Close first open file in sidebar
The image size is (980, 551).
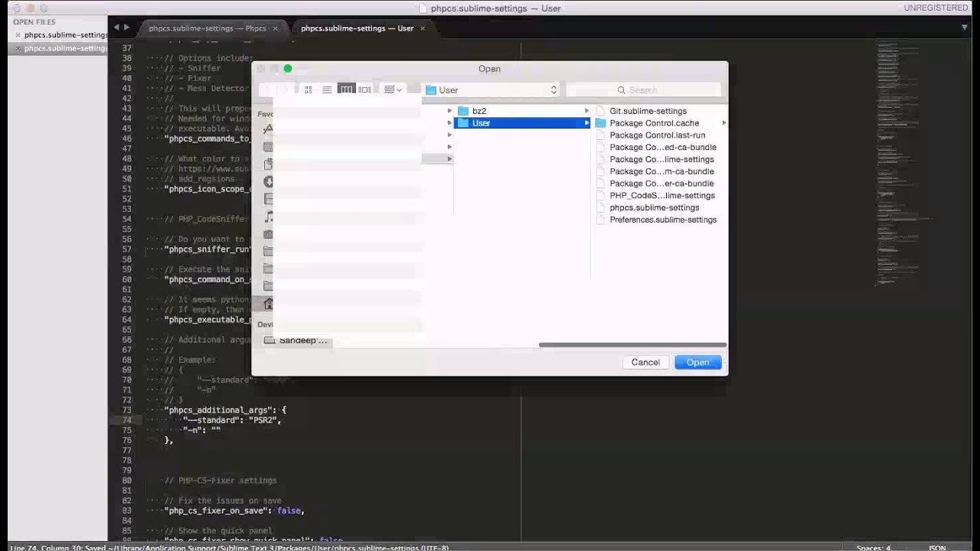click(x=18, y=35)
